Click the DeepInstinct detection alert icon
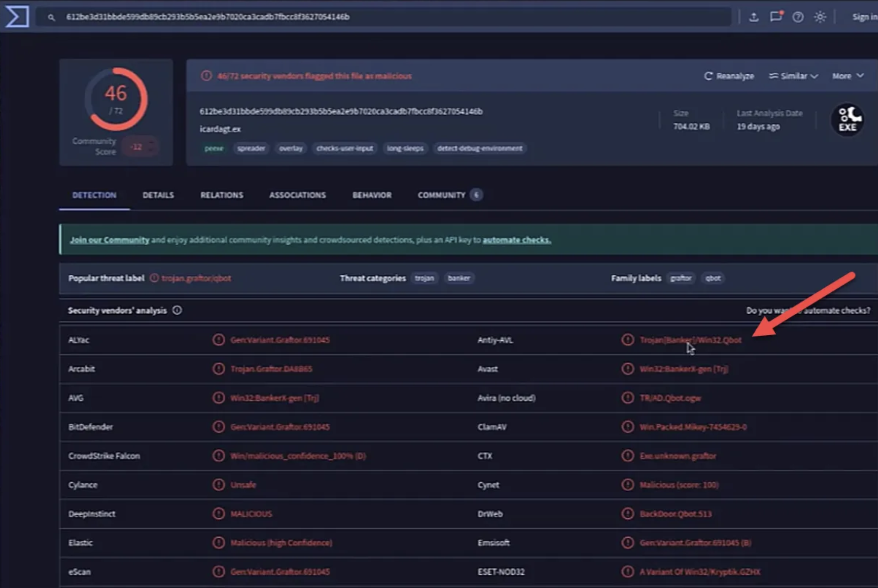 (218, 514)
